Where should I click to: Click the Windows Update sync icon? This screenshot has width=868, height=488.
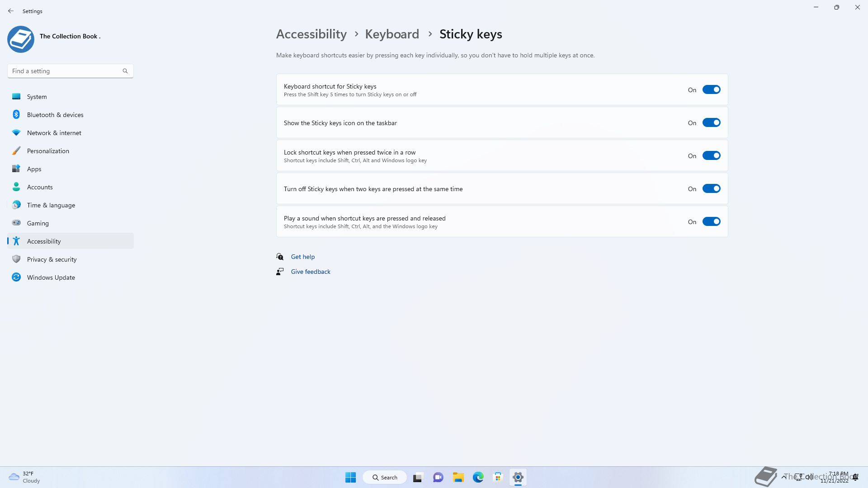[16, 277]
